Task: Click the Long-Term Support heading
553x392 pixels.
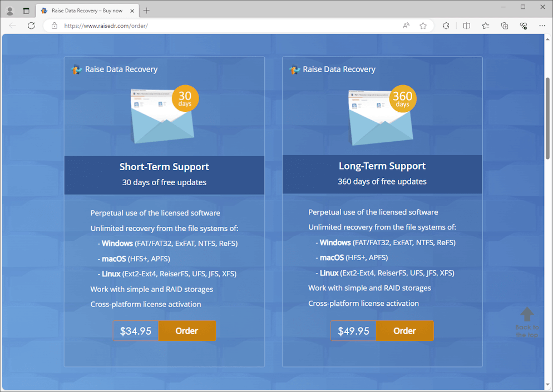Action: click(382, 166)
